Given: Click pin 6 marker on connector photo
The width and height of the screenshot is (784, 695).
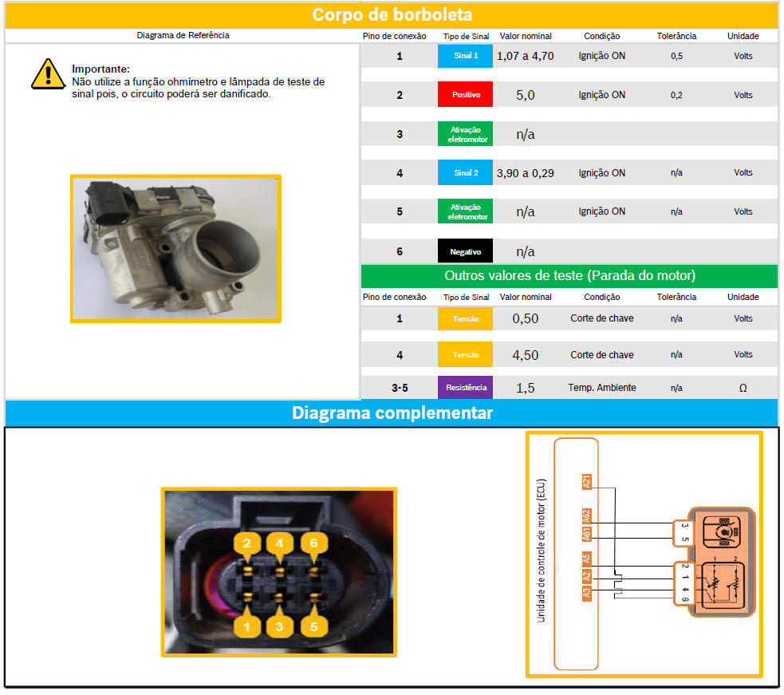Looking at the screenshot, I should click(x=313, y=543).
